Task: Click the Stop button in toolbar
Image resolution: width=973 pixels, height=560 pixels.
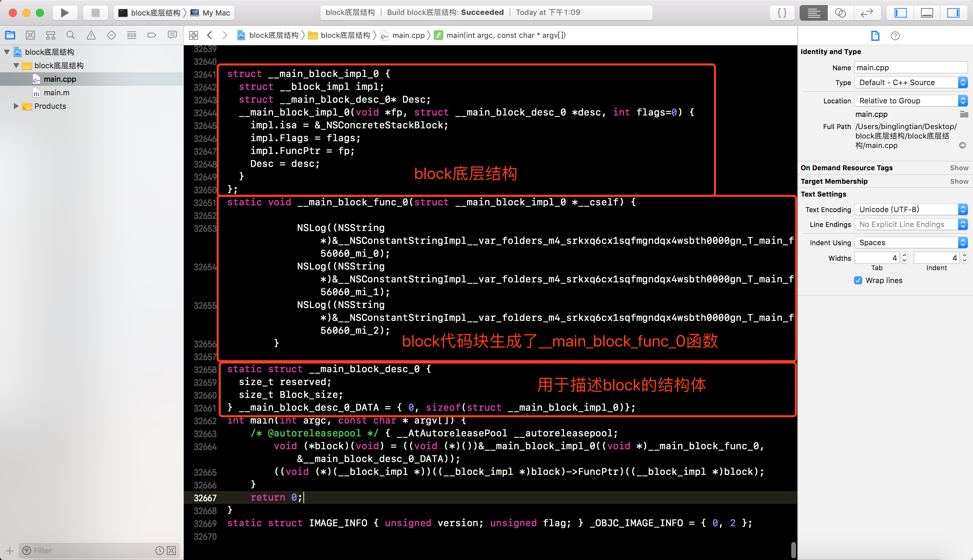Action: click(95, 13)
